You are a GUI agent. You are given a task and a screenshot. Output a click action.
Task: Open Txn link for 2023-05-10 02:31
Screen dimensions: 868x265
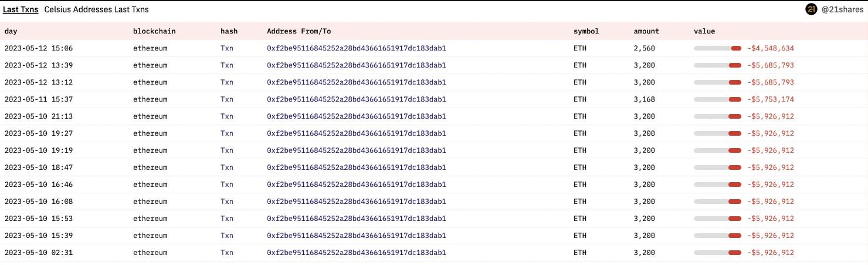[226, 253]
